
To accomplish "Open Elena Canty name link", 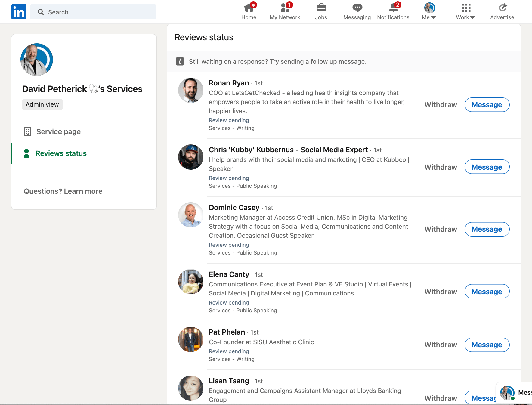I will [x=229, y=274].
